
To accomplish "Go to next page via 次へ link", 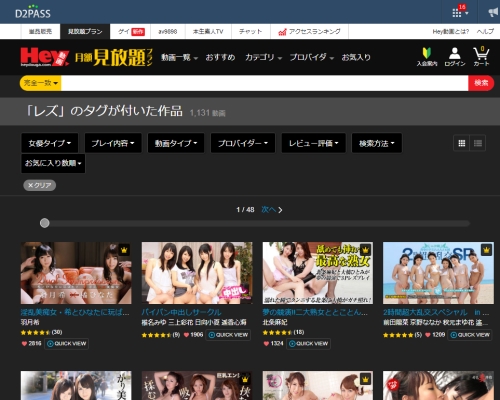I will 272,210.
